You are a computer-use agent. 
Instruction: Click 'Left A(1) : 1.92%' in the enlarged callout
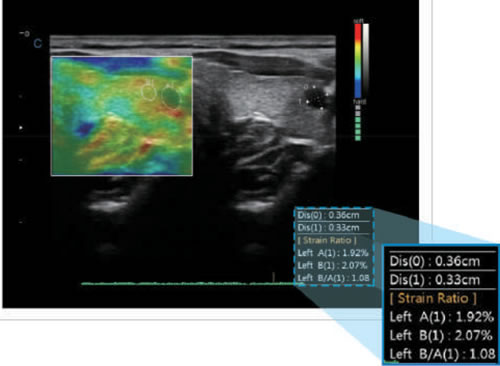(x=442, y=317)
